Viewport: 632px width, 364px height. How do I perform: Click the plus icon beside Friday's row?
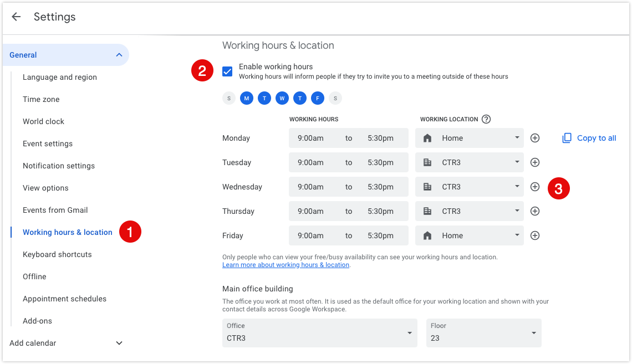[534, 235]
